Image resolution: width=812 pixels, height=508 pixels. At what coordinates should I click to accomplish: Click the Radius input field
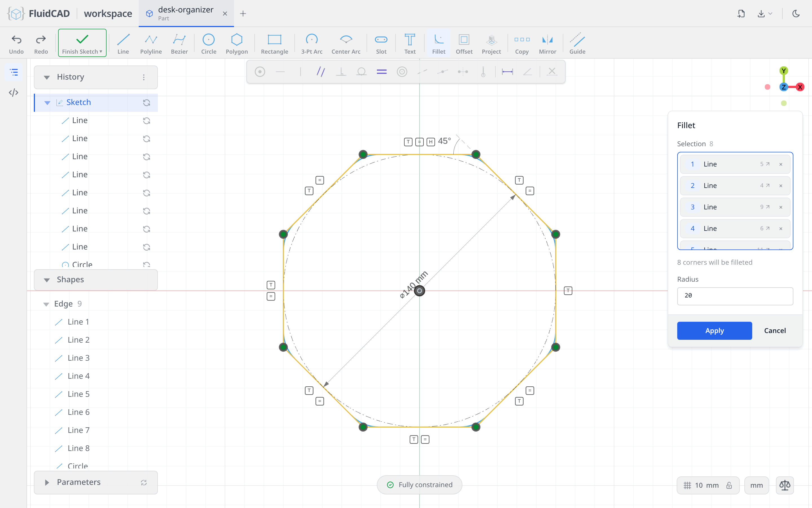coord(735,296)
